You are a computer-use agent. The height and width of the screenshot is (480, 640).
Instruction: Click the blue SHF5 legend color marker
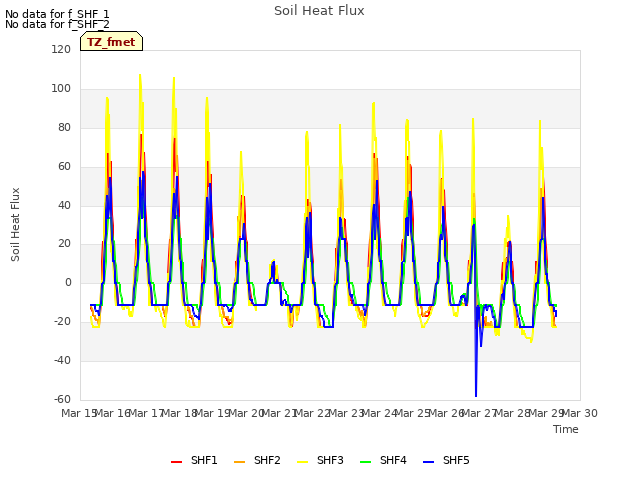(x=429, y=462)
